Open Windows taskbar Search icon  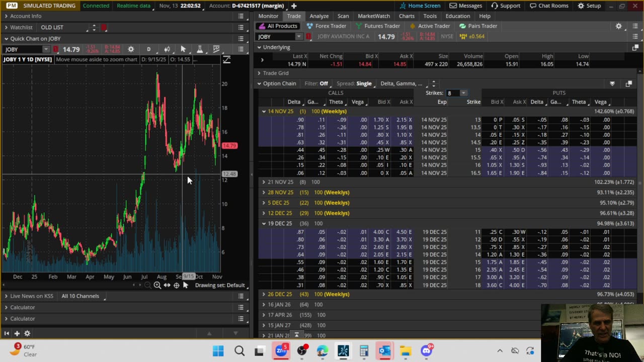(x=239, y=351)
